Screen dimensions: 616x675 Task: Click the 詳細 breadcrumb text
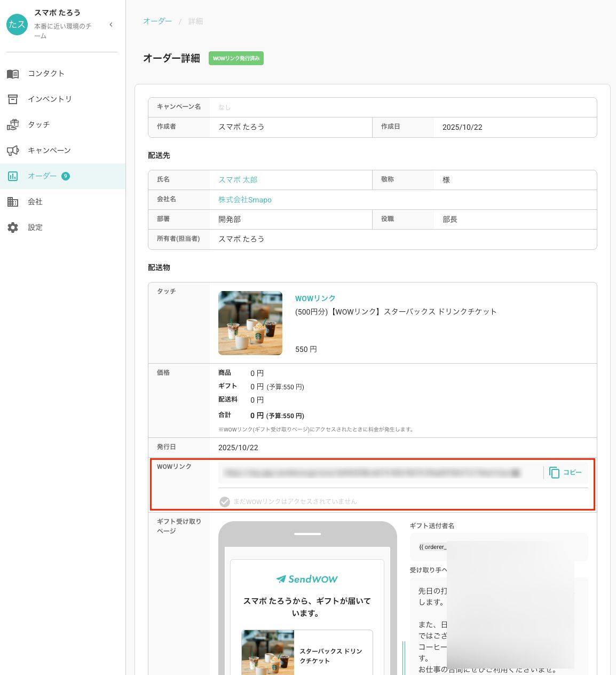click(195, 21)
